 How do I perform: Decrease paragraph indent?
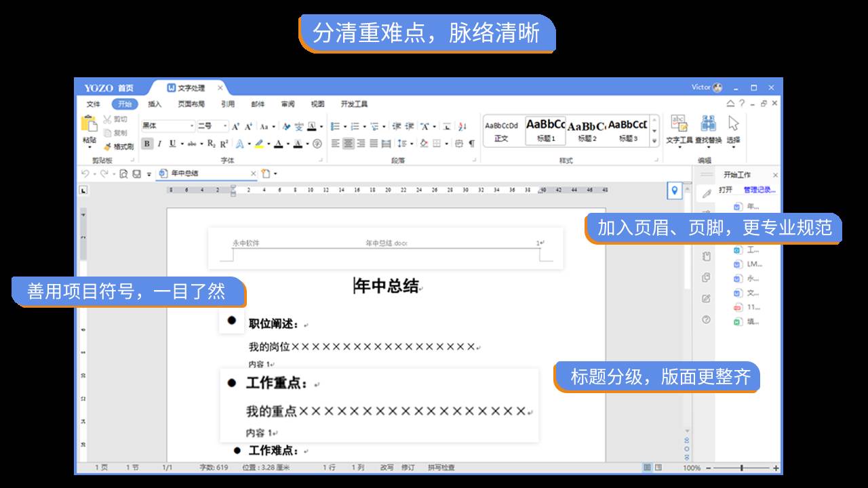point(397,126)
